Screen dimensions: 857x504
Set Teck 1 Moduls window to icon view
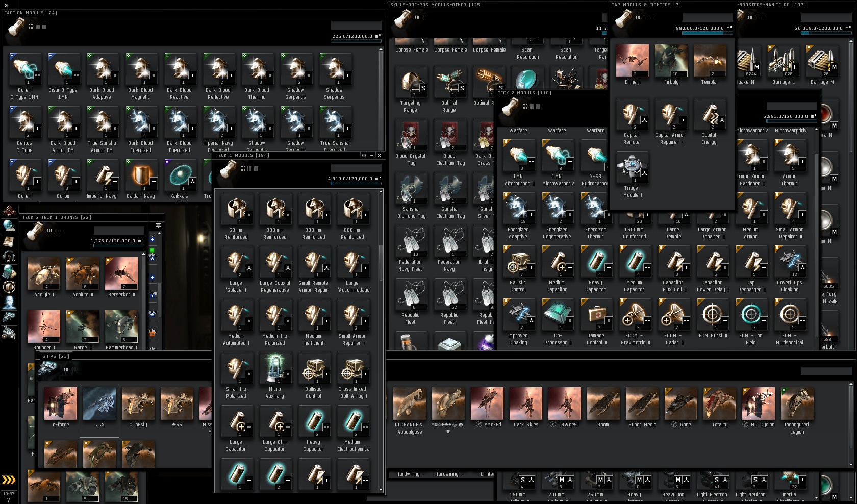pos(243,168)
